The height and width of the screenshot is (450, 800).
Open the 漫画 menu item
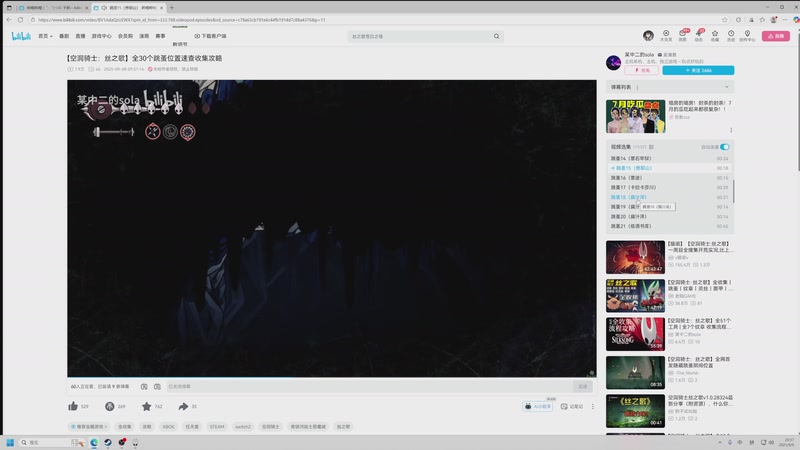pyautogui.click(x=144, y=36)
